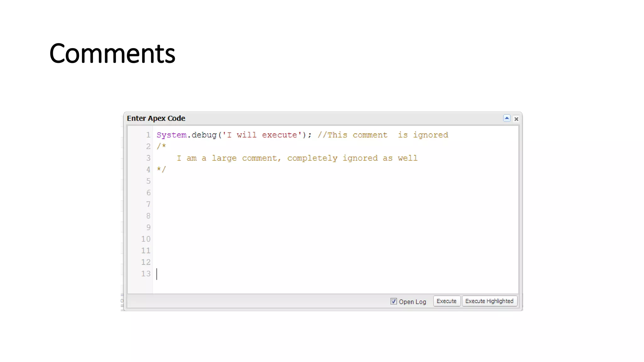
Task: Click the '//This comment is ignored' comment
Action: (382, 135)
